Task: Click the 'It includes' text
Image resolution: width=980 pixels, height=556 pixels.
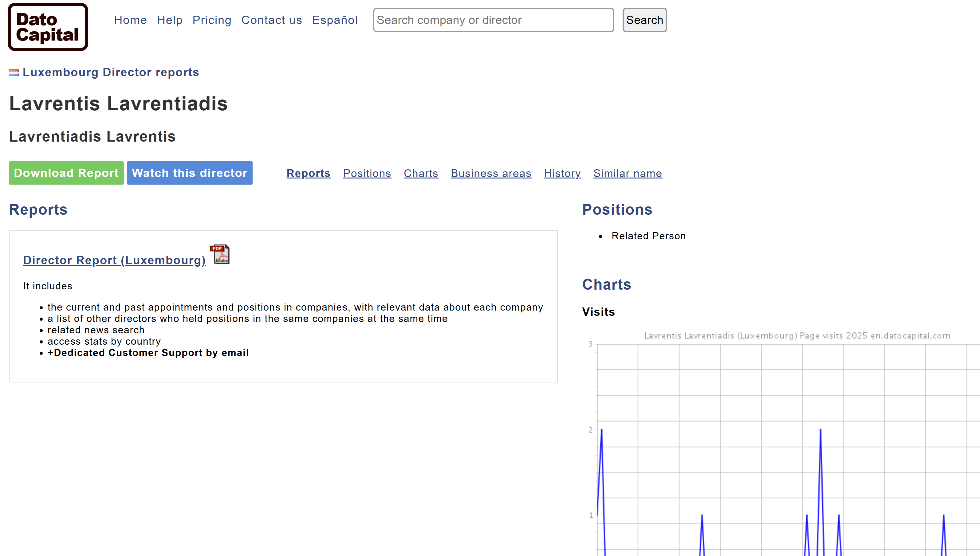Action: coord(47,286)
